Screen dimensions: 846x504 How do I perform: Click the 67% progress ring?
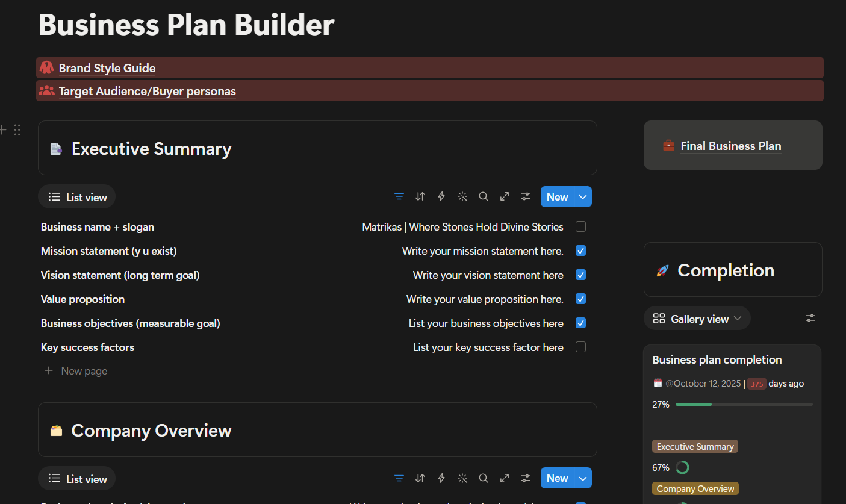tap(682, 467)
